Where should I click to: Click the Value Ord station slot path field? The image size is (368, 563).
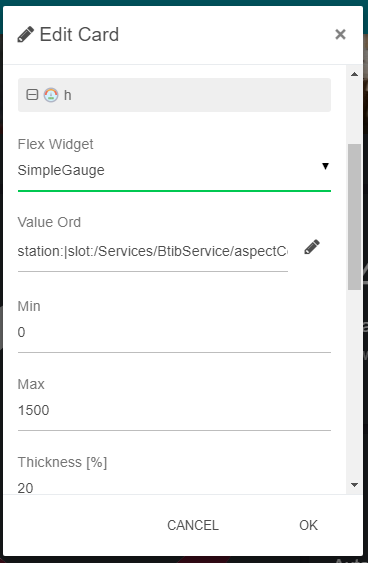click(x=153, y=252)
